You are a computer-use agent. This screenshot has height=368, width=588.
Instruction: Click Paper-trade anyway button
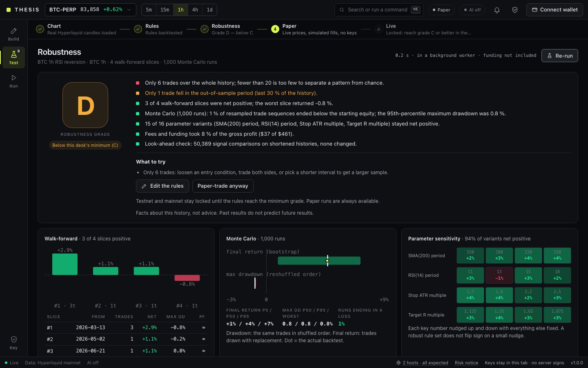click(223, 186)
